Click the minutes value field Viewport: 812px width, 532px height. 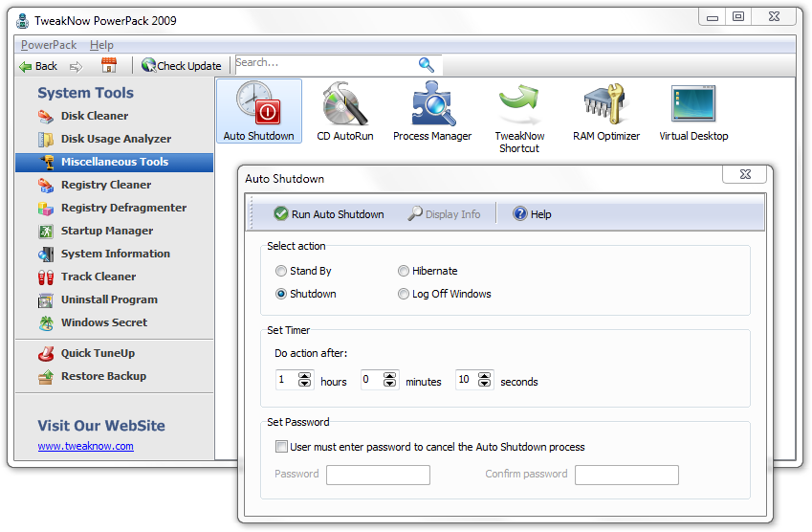click(372, 380)
